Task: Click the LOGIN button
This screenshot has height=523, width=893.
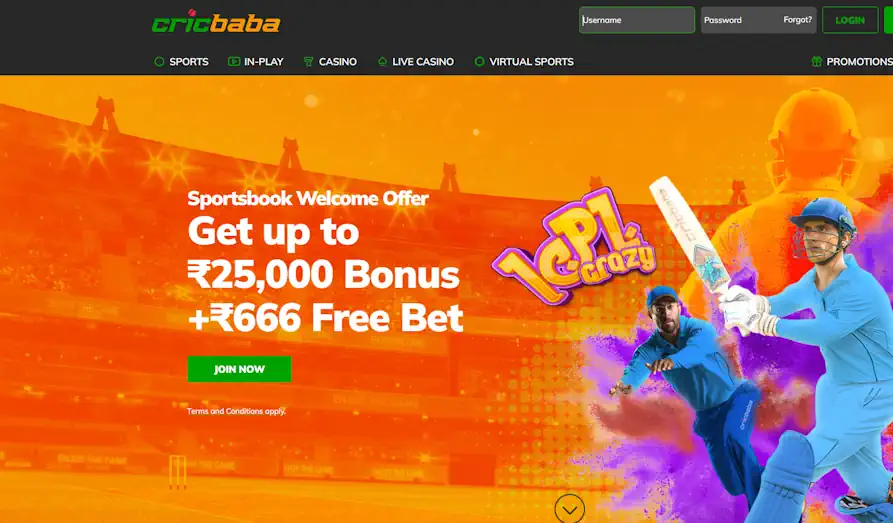Action: click(x=850, y=20)
